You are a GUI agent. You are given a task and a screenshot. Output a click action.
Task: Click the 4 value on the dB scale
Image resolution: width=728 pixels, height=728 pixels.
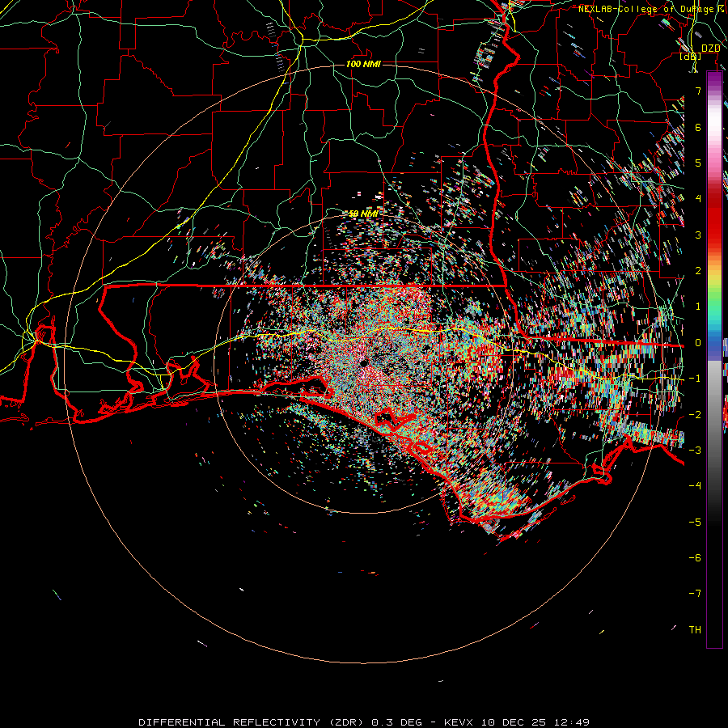[x=698, y=199]
